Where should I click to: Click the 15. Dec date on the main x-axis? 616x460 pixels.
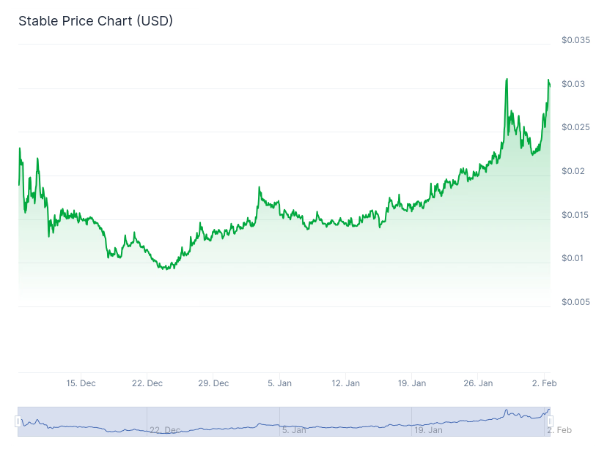coord(81,383)
